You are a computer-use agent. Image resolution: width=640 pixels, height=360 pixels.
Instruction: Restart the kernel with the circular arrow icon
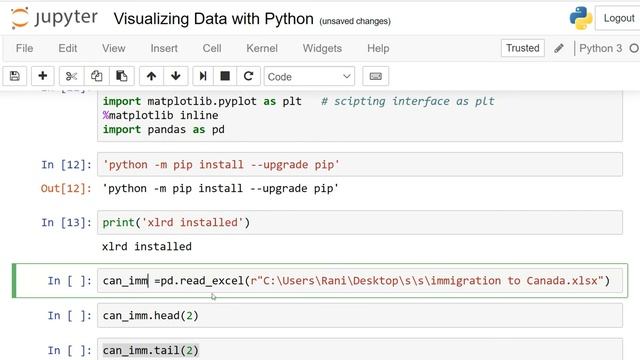click(x=248, y=76)
